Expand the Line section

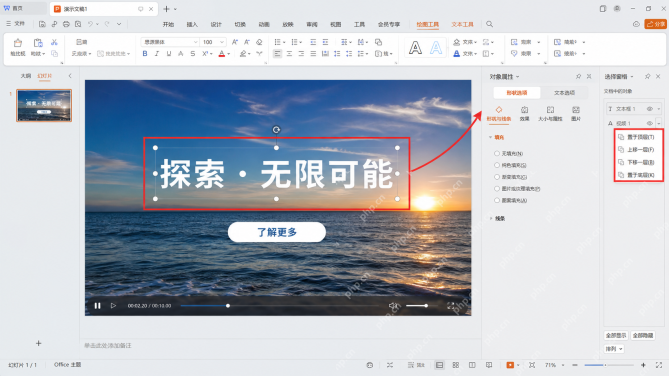coord(490,219)
